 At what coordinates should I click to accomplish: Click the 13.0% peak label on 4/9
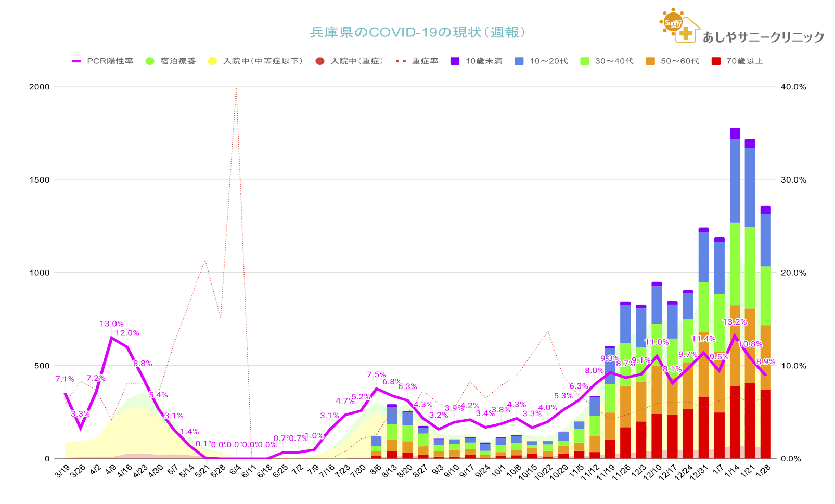[x=111, y=324]
